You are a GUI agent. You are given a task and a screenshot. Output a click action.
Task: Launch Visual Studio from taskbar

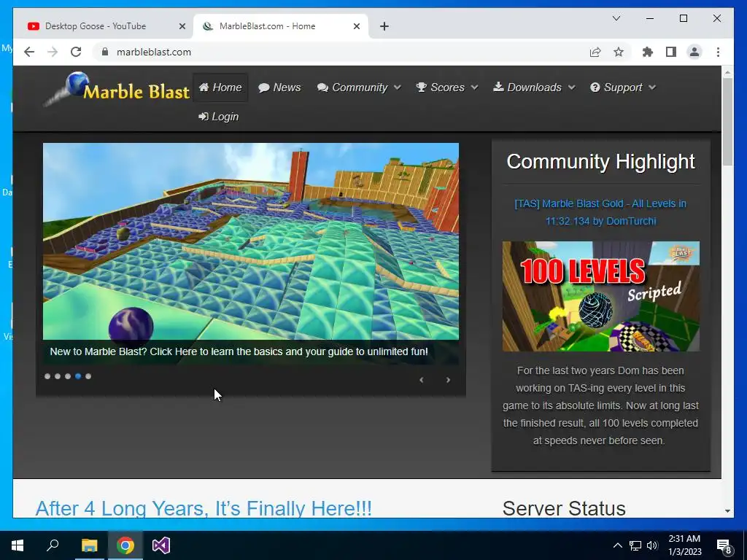coord(161,545)
